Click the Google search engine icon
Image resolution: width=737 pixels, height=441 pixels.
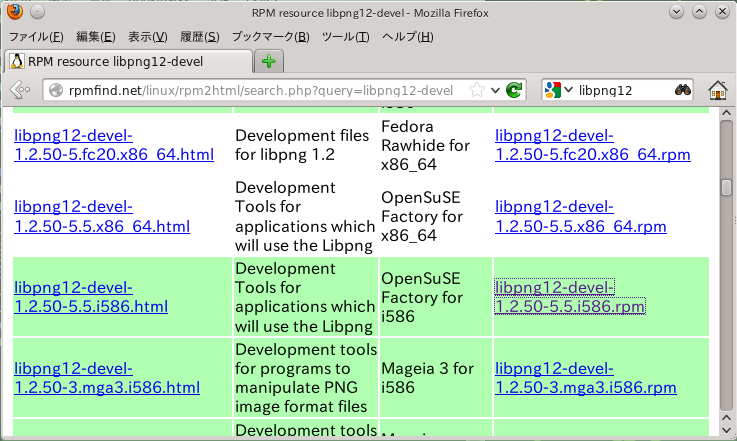553,90
